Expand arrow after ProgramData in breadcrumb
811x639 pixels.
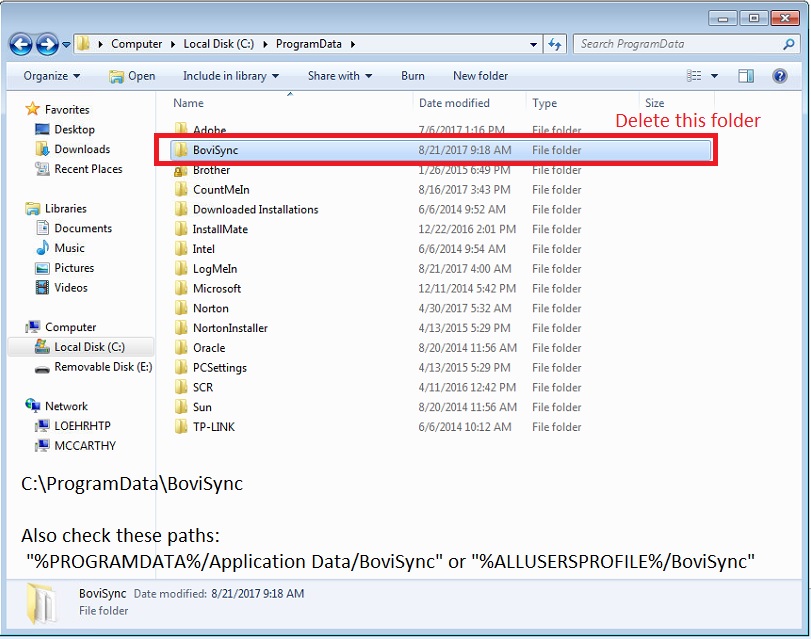point(353,44)
